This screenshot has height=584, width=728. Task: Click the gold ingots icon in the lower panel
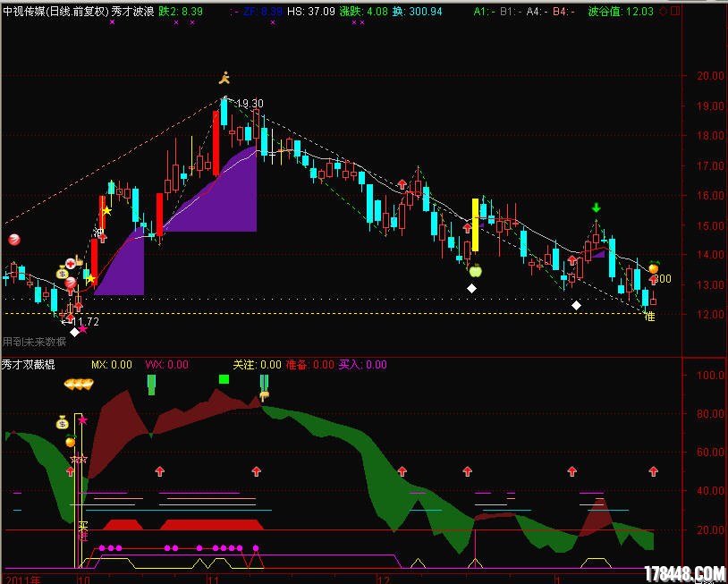pyautogui.click(x=79, y=384)
